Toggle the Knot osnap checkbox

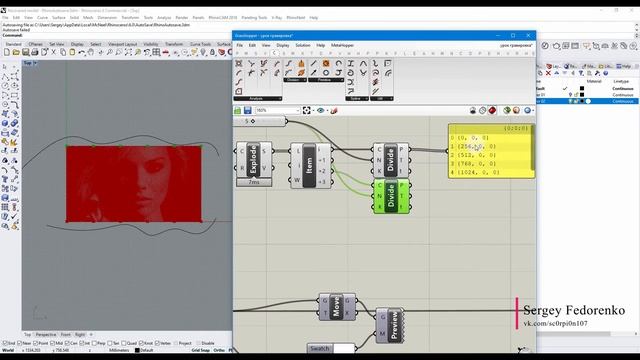141,344
